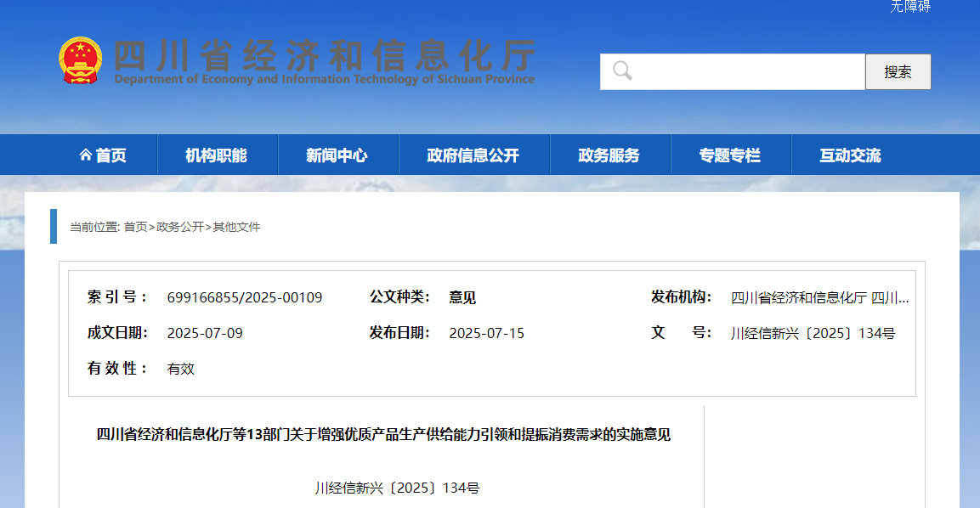Image resolution: width=980 pixels, height=508 pixels.
Task: Click breadcrumb link 首页
Action: 136,227
